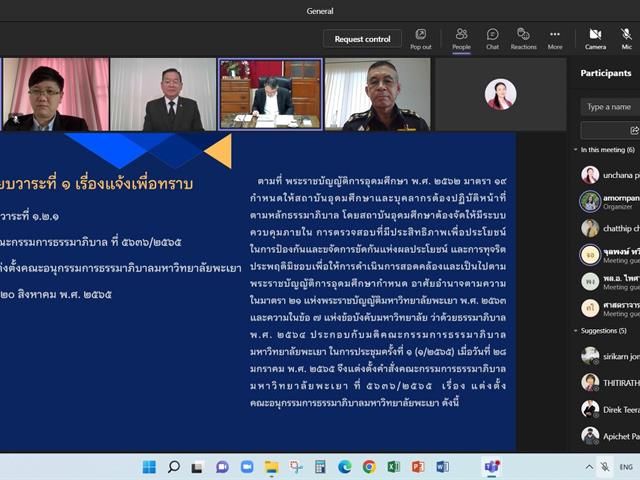Click the muted microphone tray icon
The height and width of the screenshot is (480, 640).
604,467
